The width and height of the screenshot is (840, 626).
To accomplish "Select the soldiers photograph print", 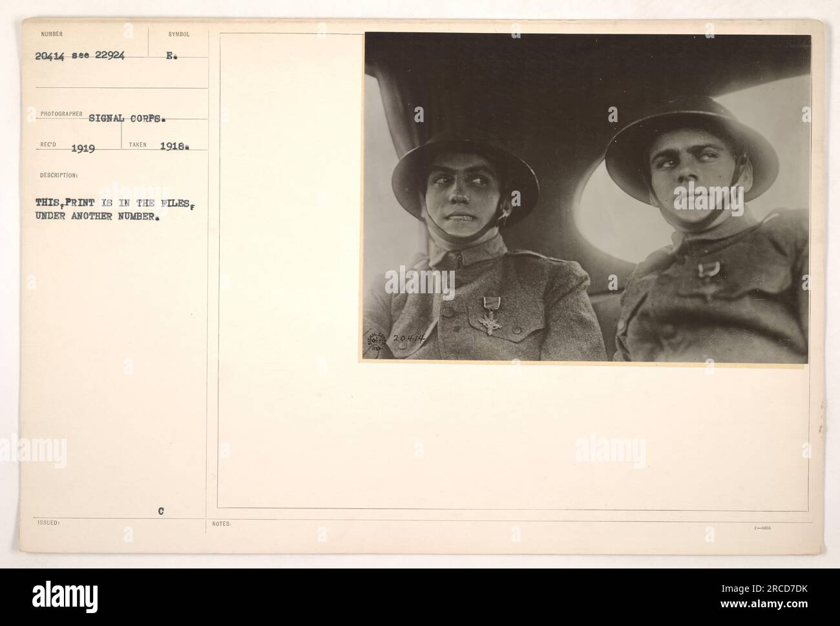I will [x=586, y=198].
